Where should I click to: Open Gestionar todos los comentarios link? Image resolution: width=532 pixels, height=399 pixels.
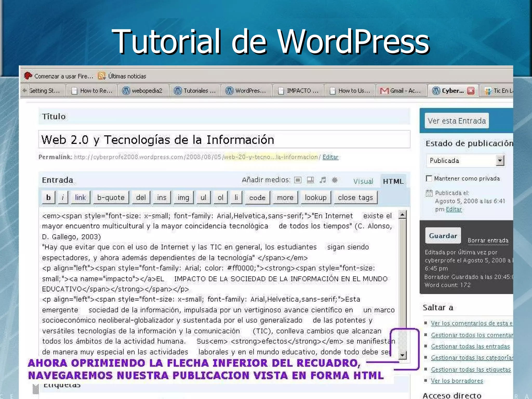472,335
